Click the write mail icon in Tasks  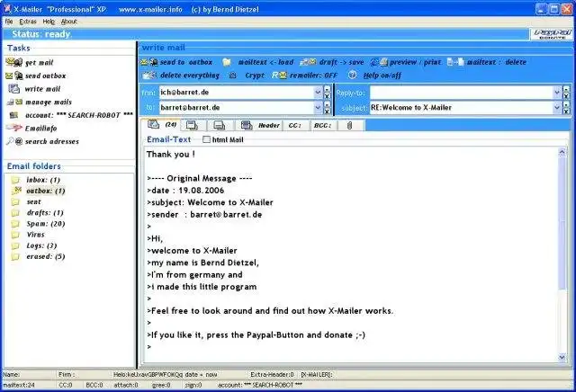pyautogui.click(x=14, y=88)
